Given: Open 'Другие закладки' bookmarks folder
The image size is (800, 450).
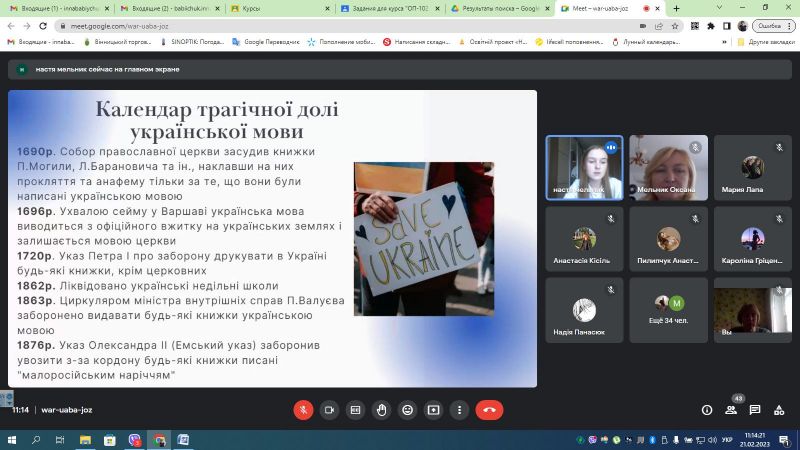Looking at the screenshot, I should coord(766,42).
